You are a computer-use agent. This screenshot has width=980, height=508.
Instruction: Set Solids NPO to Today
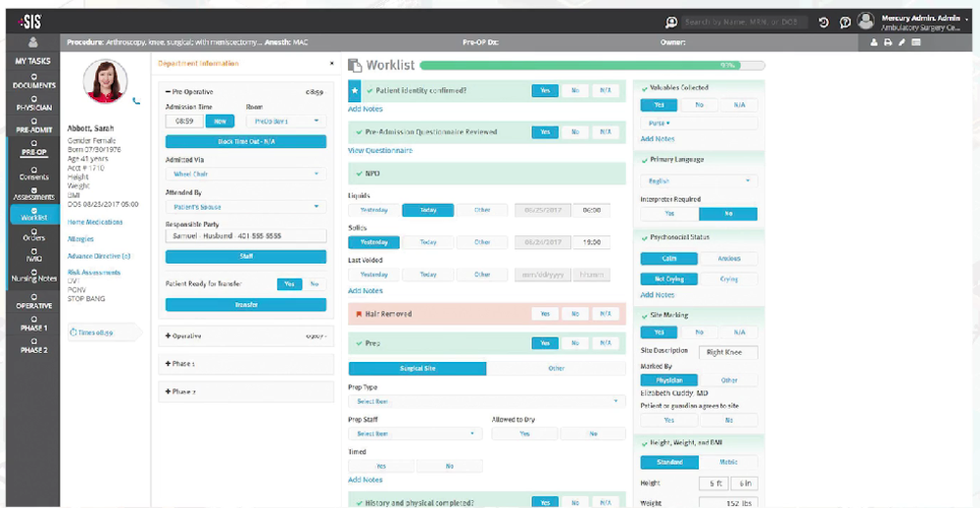click(x=428, y=242)
